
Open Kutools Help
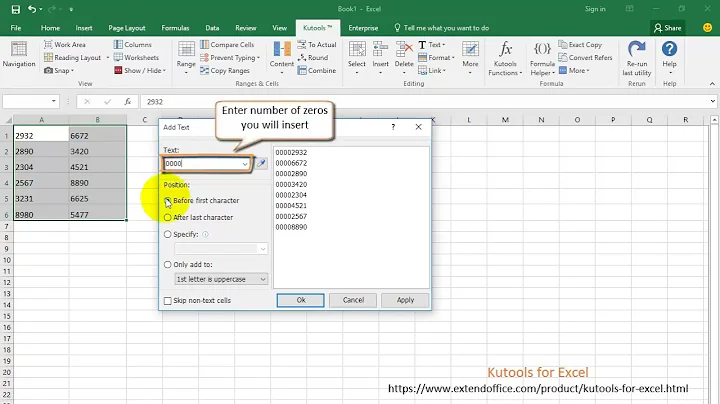(x=669, y=56)
